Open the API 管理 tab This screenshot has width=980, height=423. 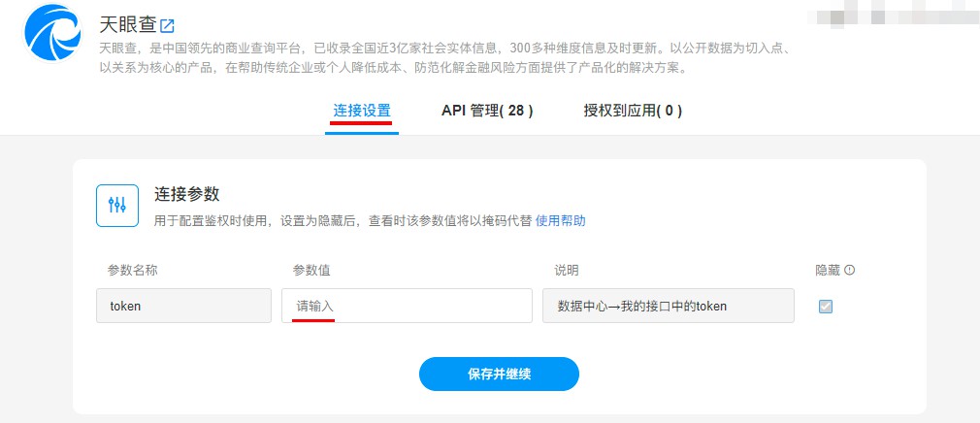487,111
